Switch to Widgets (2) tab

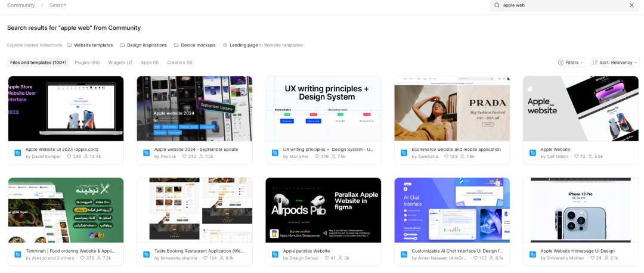(x=120, y=63)
